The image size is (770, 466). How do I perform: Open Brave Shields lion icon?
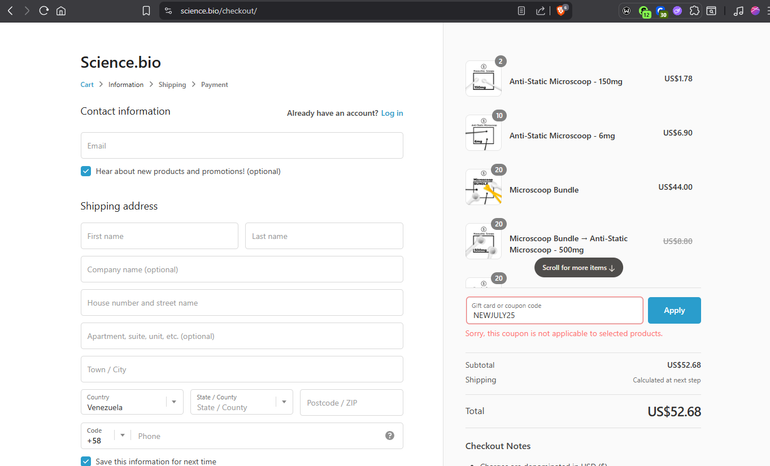click(x=563, y=11)
